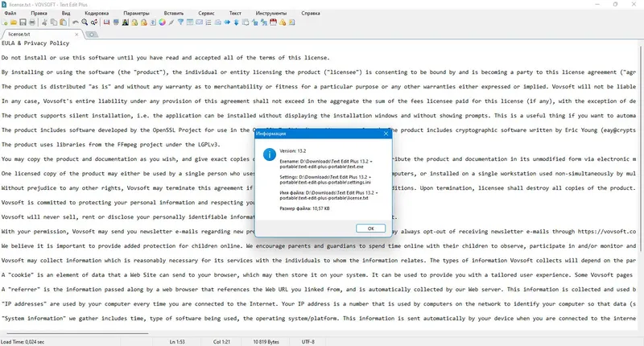Screen dimensions: 644x346
Task: Click the table window toolbar icon
Action: coord(190,23)
